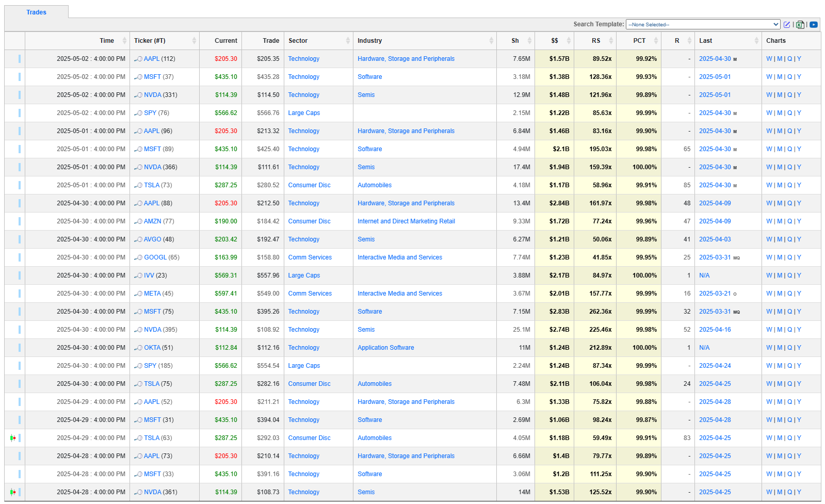
Task: Open Application Software industry link
Action: pos(385,348)
